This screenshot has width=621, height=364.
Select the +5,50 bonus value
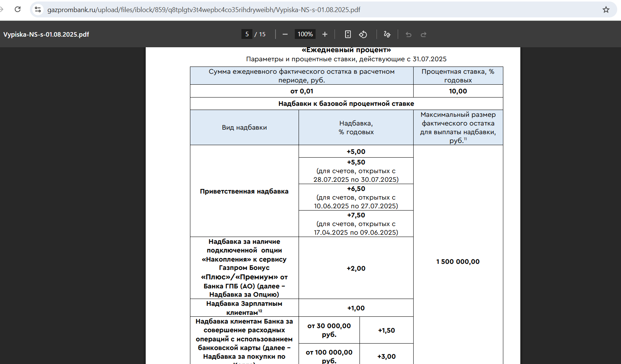pos(356,162)
